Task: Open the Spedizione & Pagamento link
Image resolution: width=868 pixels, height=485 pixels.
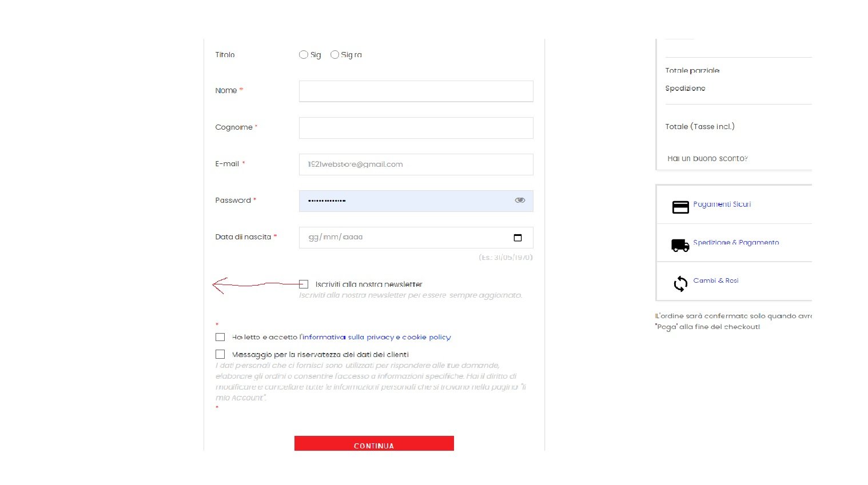Action: click(736, 242)
